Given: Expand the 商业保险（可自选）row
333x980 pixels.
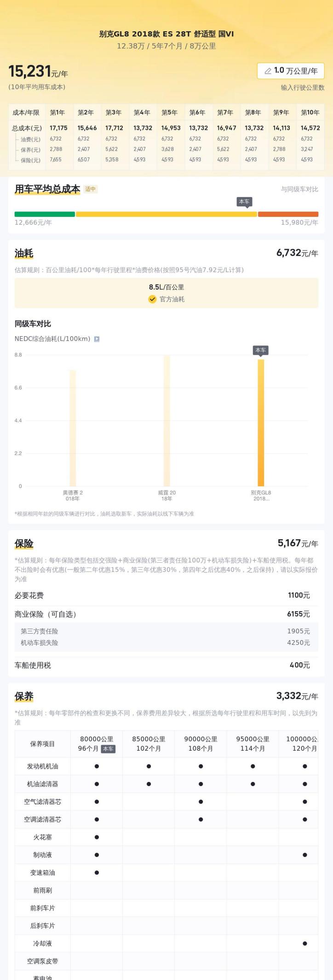Looking at the screenshot, I should coord(166,614).
